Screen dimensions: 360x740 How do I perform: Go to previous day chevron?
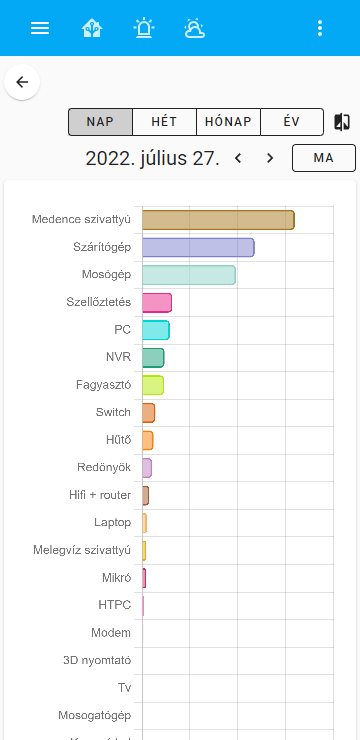tap(238, 158)
